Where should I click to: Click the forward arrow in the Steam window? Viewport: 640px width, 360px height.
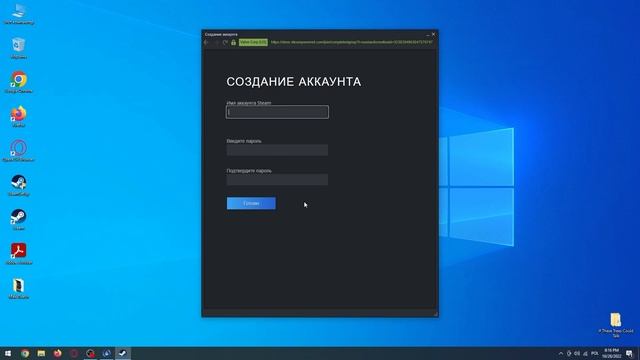coord(216,42)
